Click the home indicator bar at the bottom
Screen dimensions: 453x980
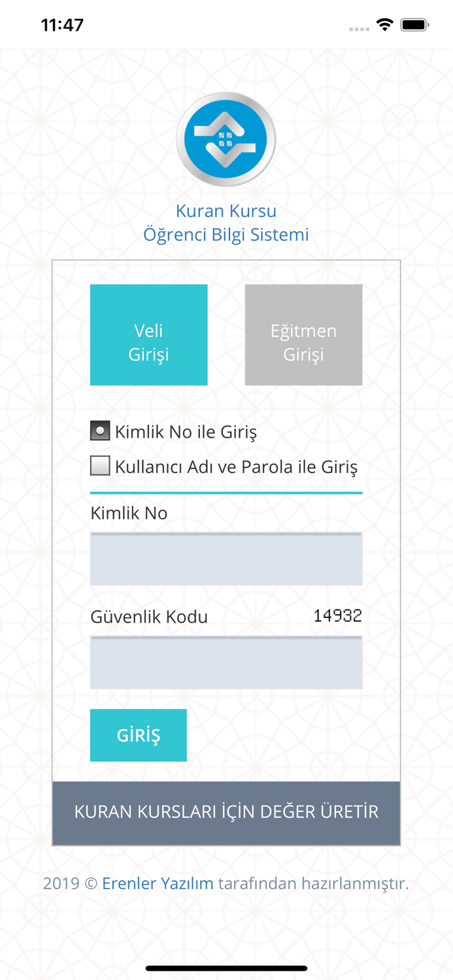click(226, 966)
